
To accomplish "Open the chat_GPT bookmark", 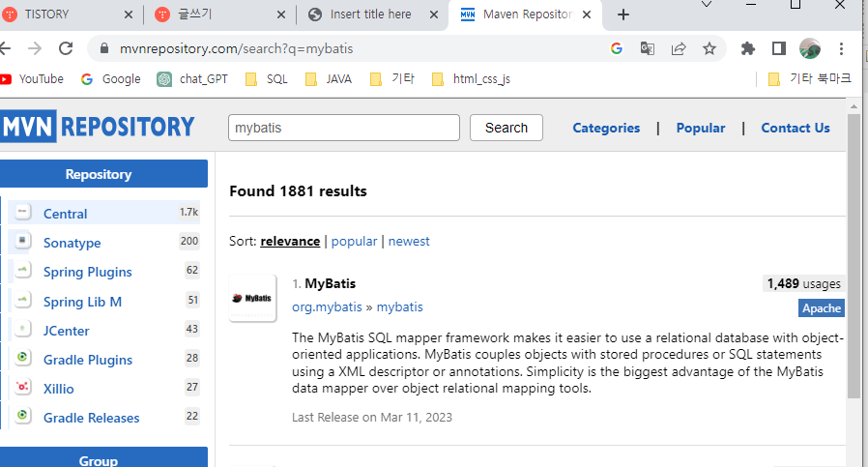I will tap(192, 79).
